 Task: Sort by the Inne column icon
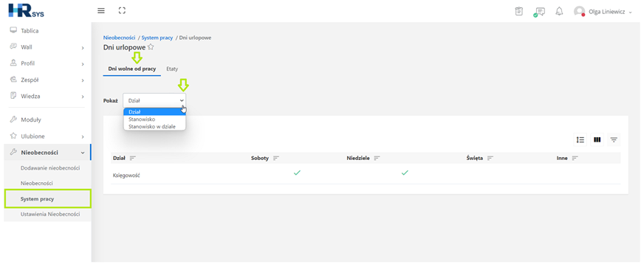(575, 158)
